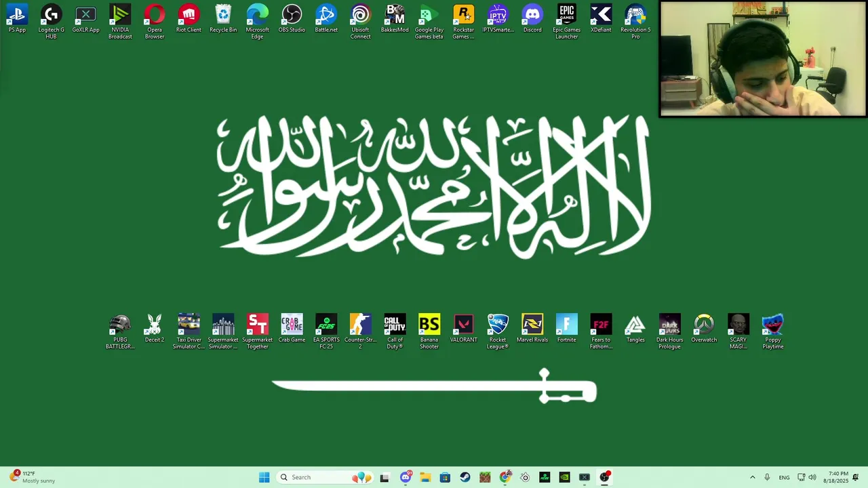Open File Explorer from taskbar

pyautogui.click(x=425, y=477)
